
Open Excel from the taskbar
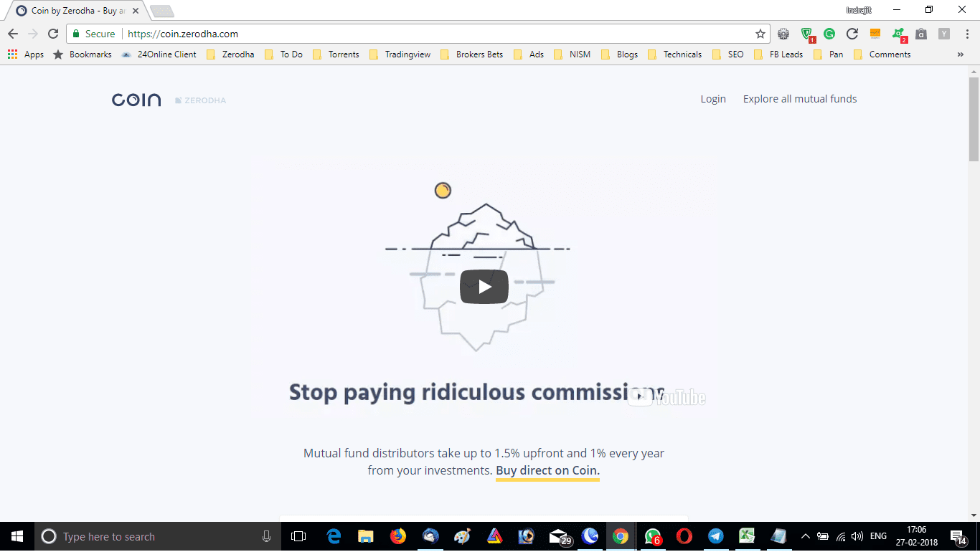747,536
